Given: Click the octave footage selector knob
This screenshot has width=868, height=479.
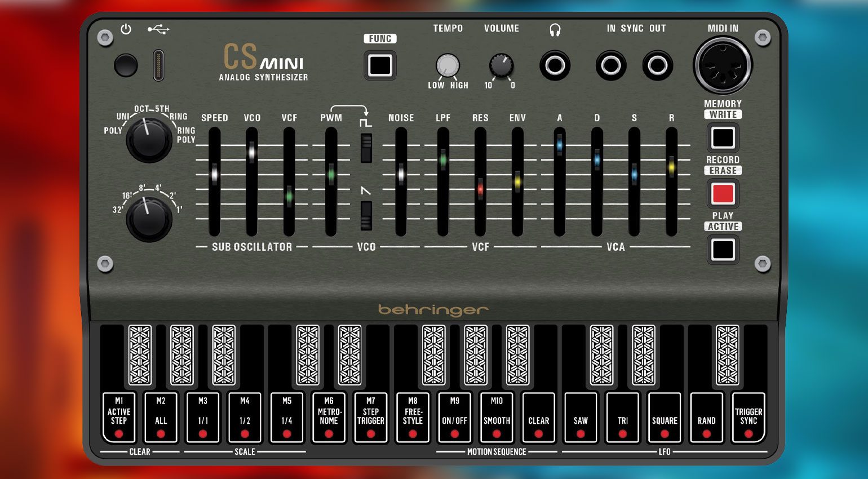Looking at the screenshot, I should pyautogui.click(x=149, y=219).
